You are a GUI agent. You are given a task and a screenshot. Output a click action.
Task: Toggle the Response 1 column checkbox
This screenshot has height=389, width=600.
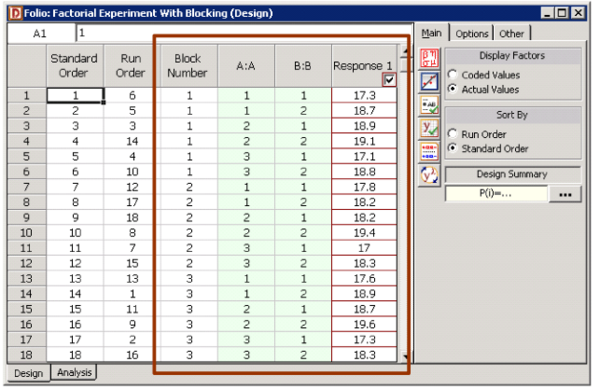point(389,80)
